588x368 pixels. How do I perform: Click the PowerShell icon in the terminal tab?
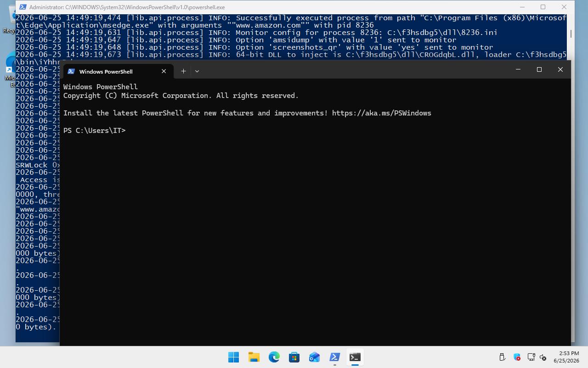pyautogui.click(x=71, y=71)
